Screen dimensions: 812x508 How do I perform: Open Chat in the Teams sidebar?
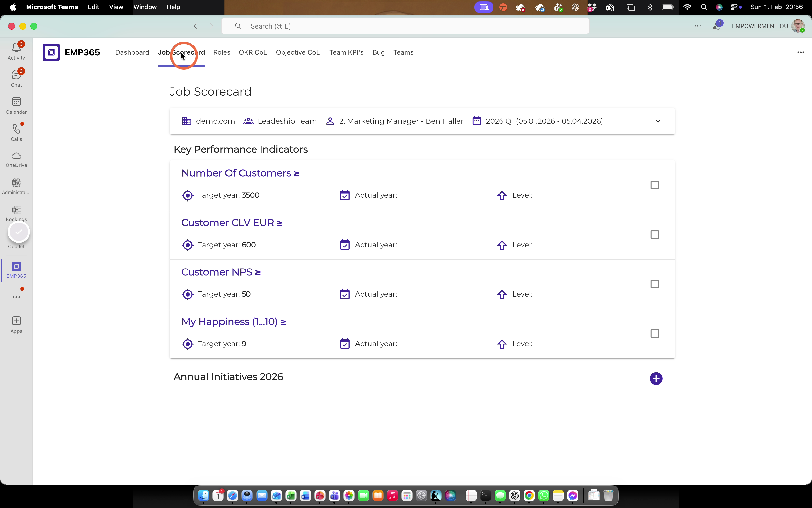point(16,78)
